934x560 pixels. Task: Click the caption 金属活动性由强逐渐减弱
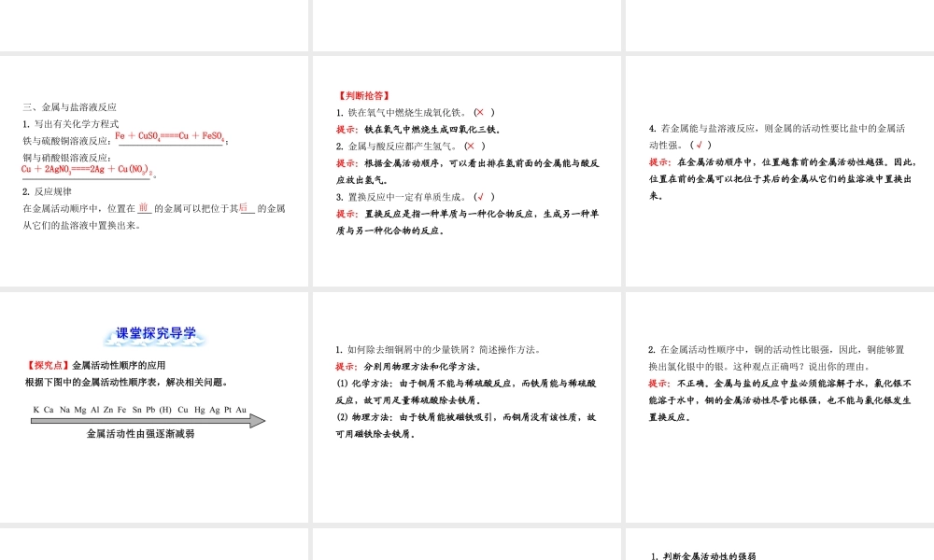141,434
